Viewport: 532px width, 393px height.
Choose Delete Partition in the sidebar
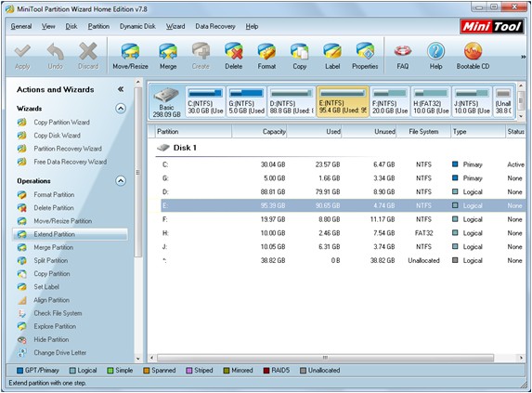coord(54,208)
